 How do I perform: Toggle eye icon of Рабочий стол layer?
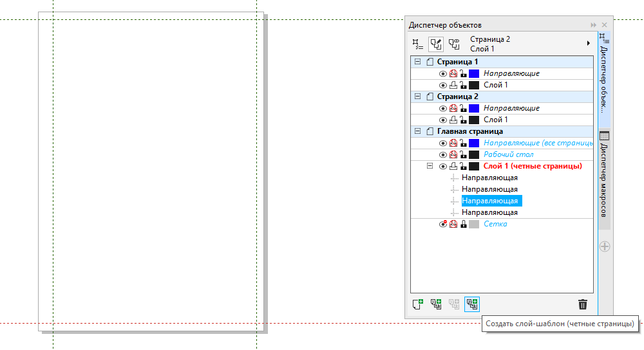point(443,154)
